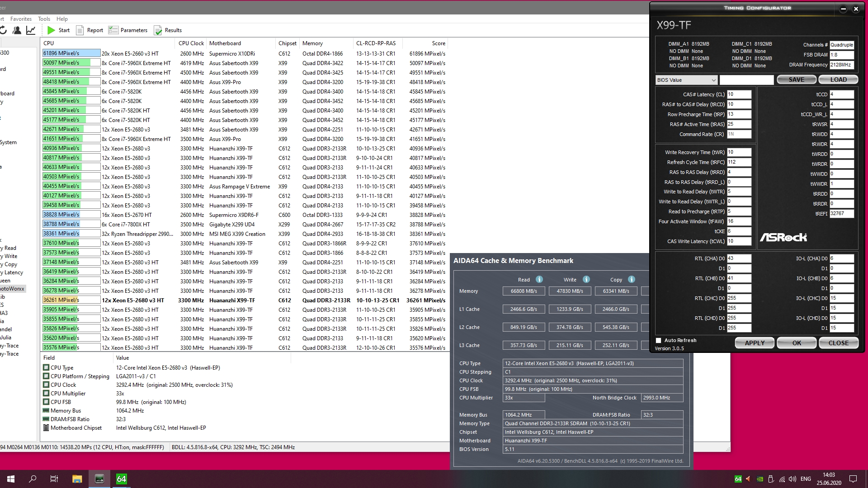Click the refresh arrow toolbar icon

3,30
